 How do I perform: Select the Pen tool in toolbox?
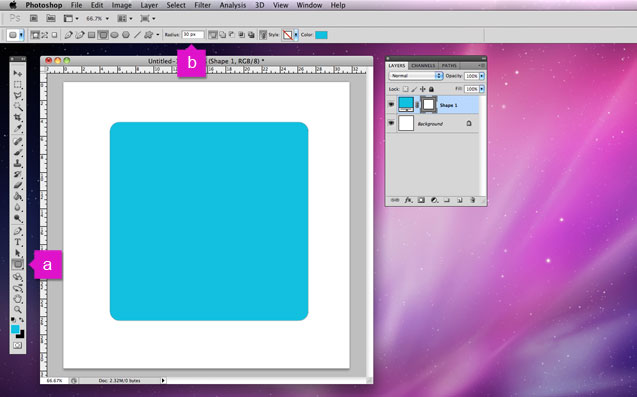(x=17, y=231)
